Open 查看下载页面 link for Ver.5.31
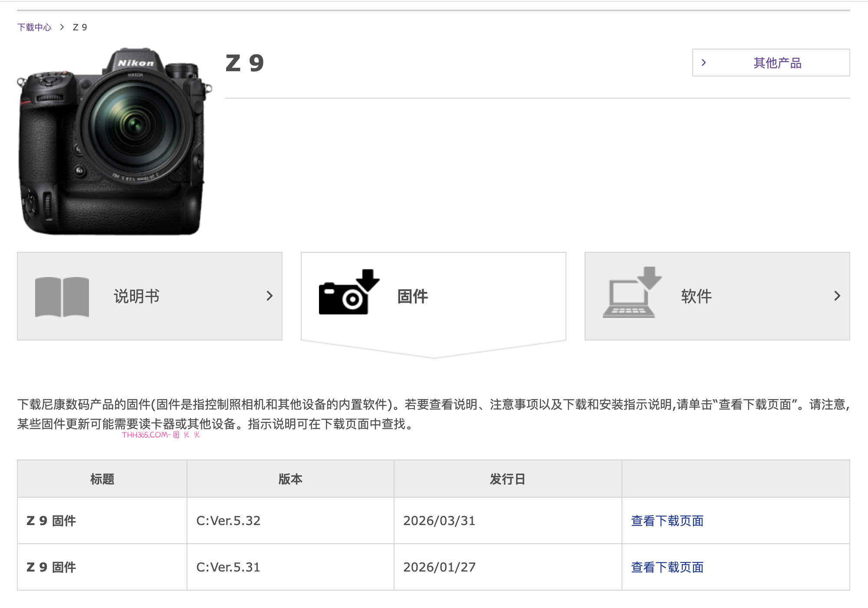 pos(667,567)
